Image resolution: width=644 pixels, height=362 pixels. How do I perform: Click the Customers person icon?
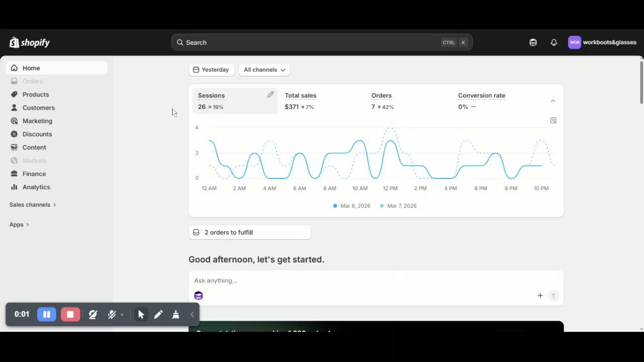coord(14,108)
